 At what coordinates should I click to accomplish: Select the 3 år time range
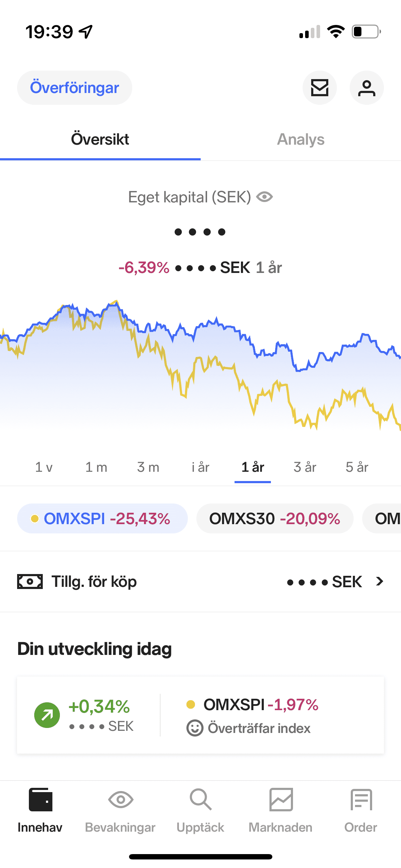coord(305,467)
